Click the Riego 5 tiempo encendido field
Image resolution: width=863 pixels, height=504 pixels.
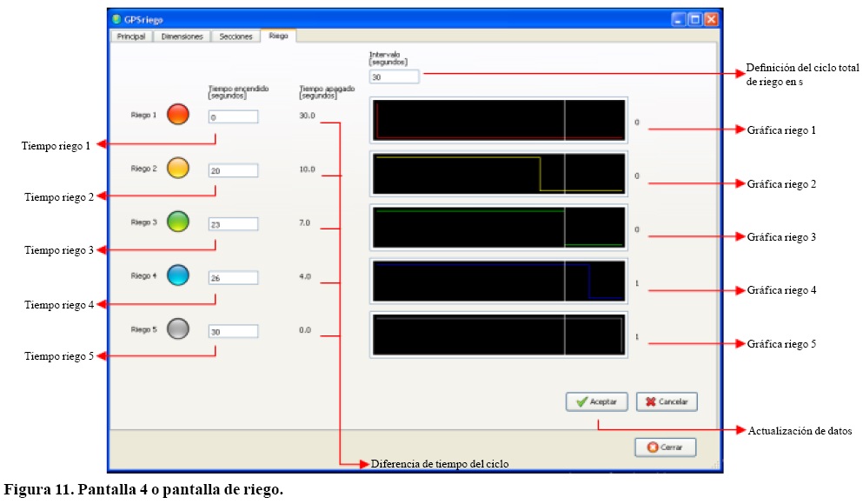point(233,331)
